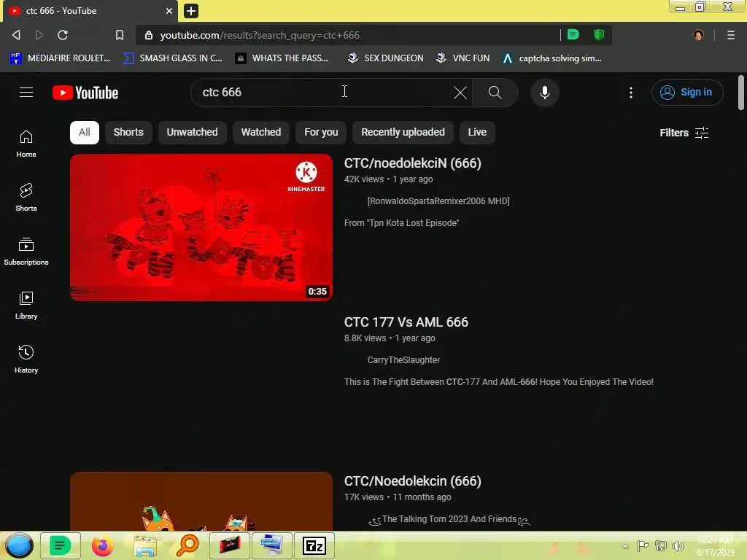This screenshot has width=747, height=560.
Task: Click the orange cats video thumbnail
Action: (x=201, y=502)
